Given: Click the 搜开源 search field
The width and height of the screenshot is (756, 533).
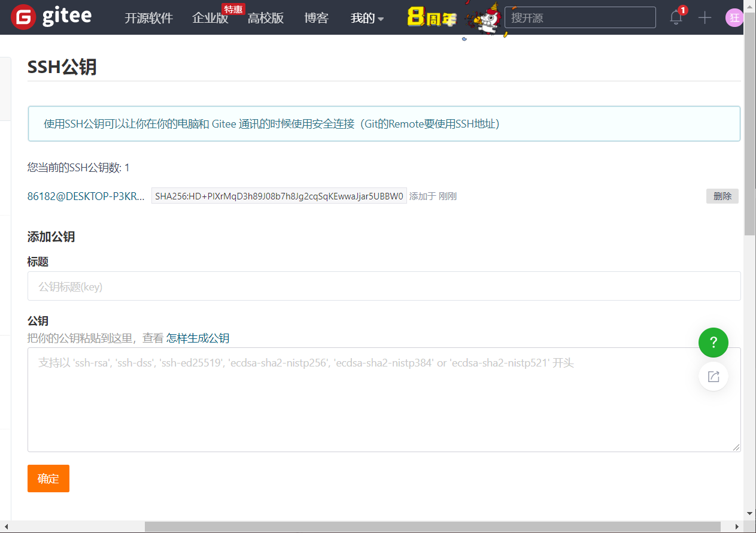Looking at the screenshot, I should tap(580, 17).
